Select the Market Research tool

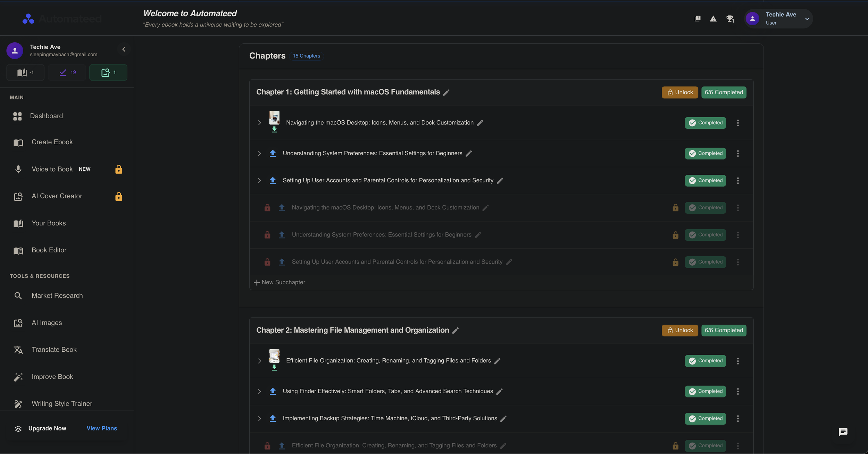coord(57,295)
